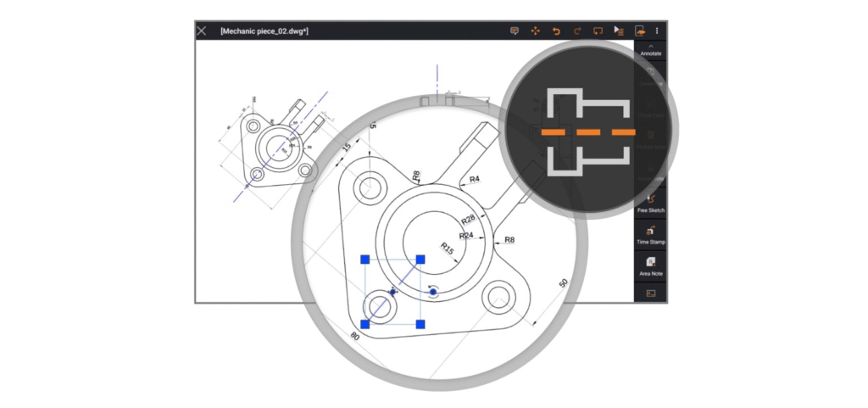
Task: Close the Mechanic piece_02.dwg drawing
Action: click(202, 31)
